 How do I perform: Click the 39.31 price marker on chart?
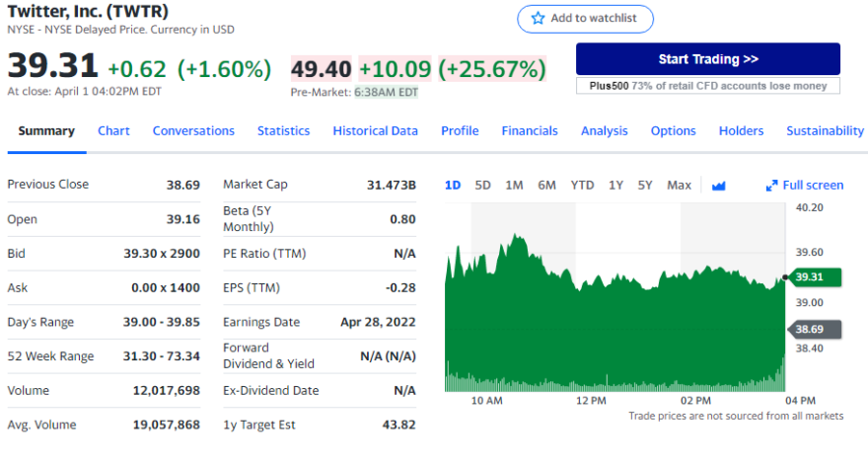(807, 277)
